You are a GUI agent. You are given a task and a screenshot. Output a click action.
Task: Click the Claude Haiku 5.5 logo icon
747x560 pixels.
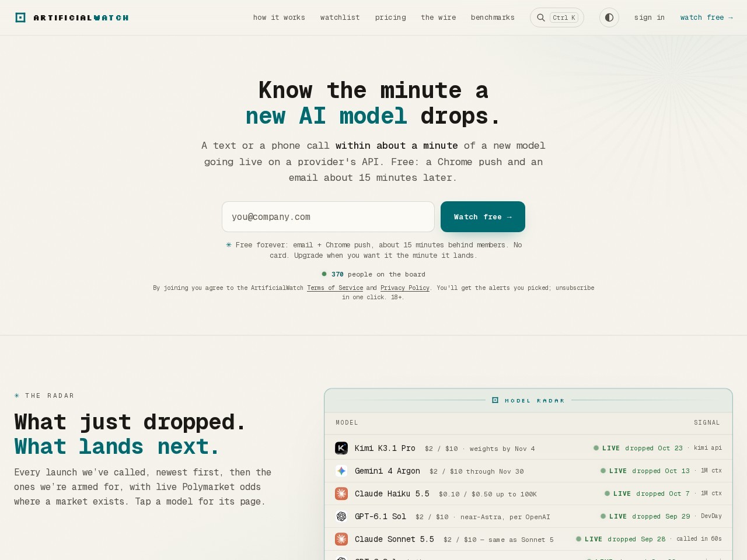pos(341,494)
